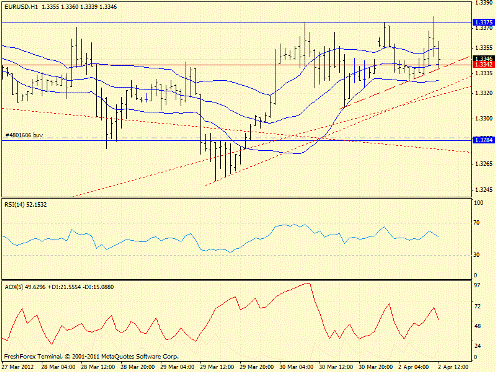Click the 29 Mar 20:00 time label
Viewport: 496px width, 372px height.
[257, 367]
